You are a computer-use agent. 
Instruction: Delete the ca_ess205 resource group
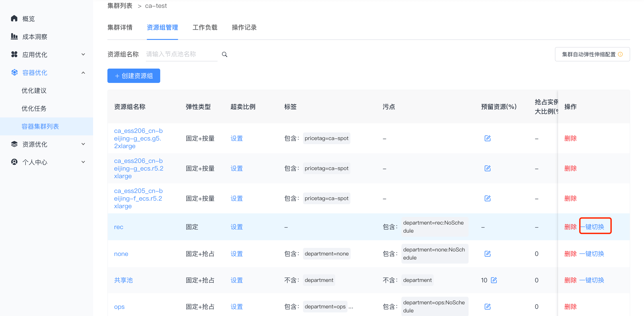point(571,199)
